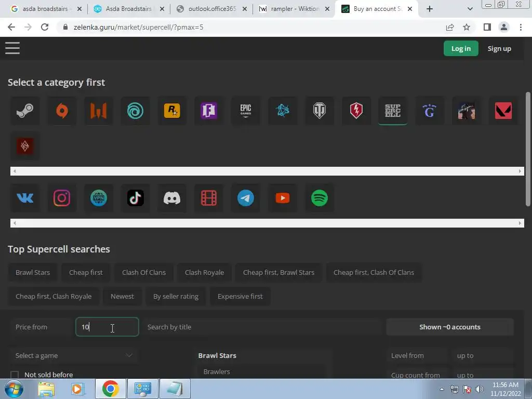The image size is (532, 399).
Task: Open a new browser tab
Action: click(x=430, y=9)
